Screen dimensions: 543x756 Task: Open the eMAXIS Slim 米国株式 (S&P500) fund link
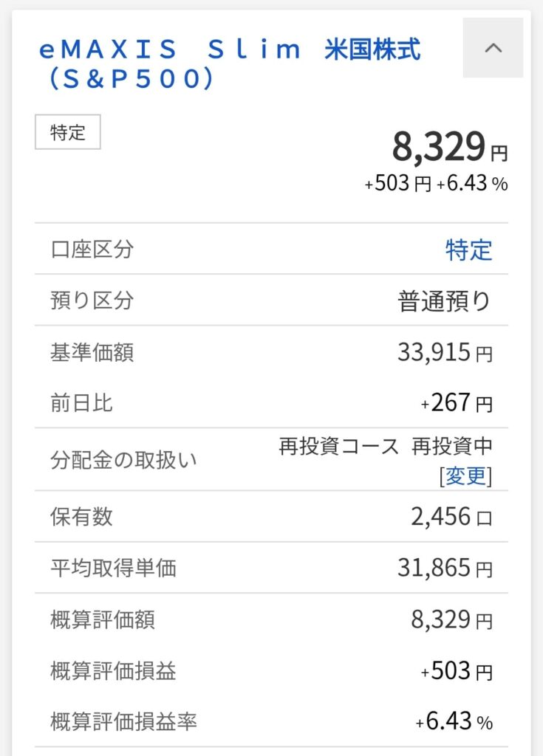(230, 63)
